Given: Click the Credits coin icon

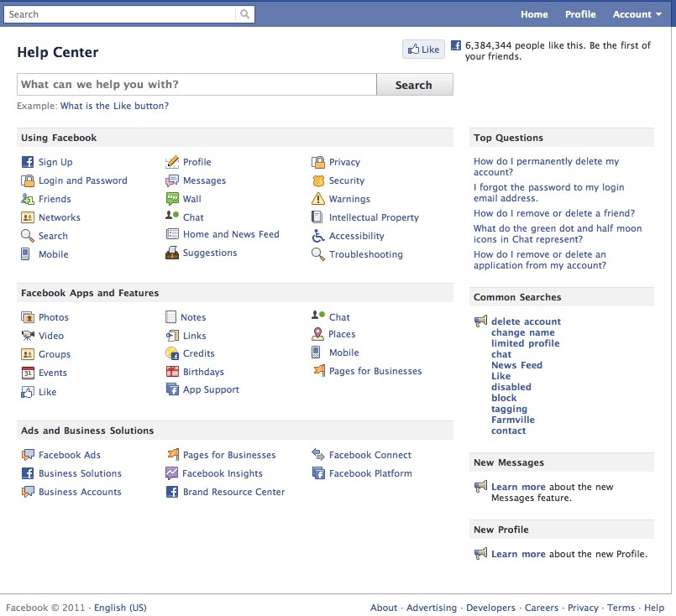Looking at the screenshot, I should [172, 353].
